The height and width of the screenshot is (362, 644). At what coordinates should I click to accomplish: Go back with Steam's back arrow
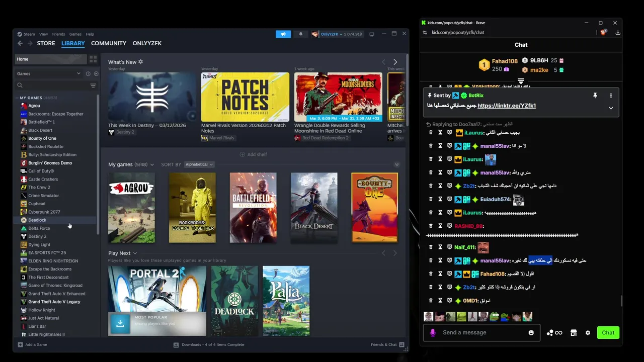tap(20, 43)
